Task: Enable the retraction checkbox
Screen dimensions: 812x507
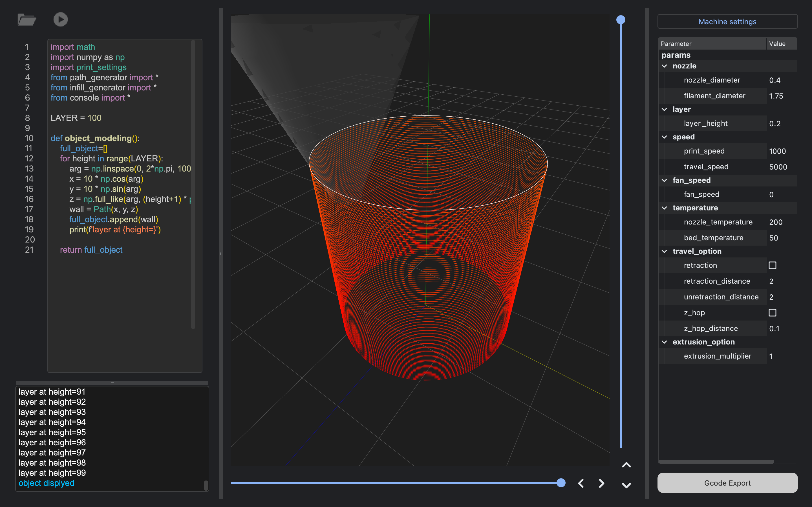Action: pyautogui.click(x=773, y=265)
